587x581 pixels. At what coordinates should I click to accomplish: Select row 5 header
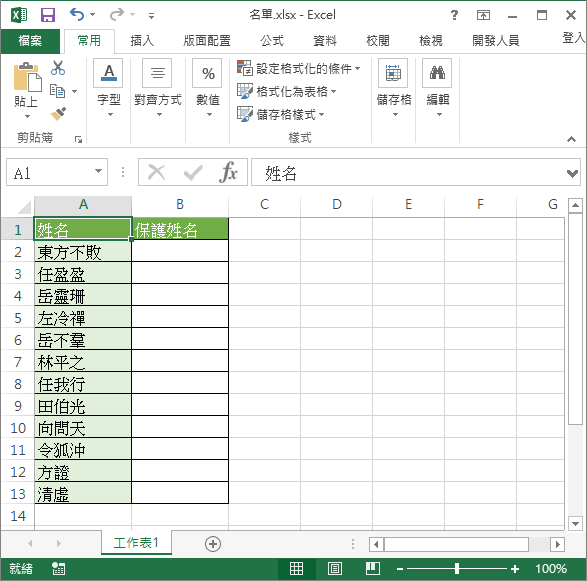[18, 318]
